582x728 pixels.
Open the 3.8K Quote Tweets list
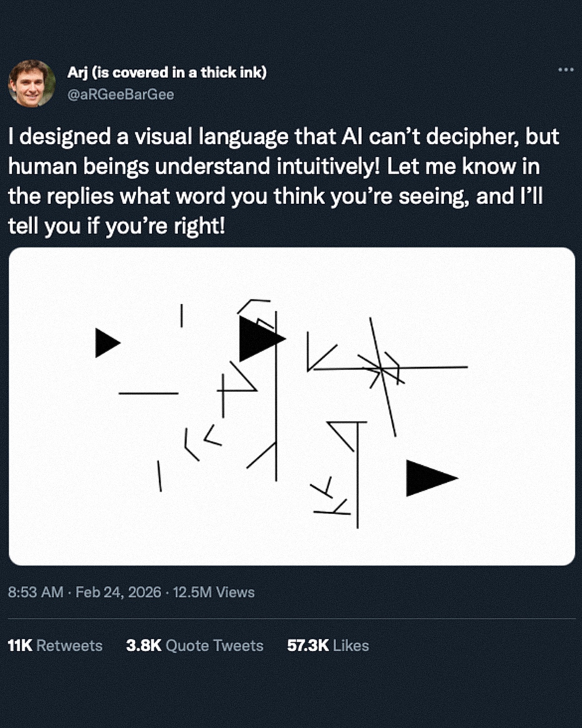point(195,645)
